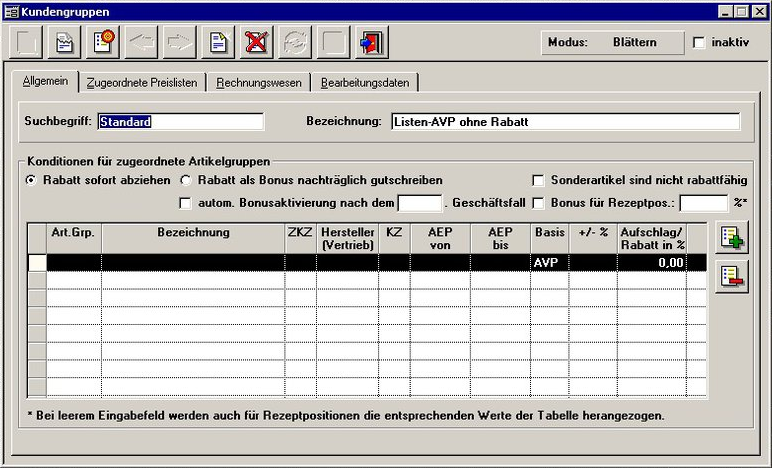Open the Rechnungswesen tab
The image size is (772, 468).
[x=258, y=83]
